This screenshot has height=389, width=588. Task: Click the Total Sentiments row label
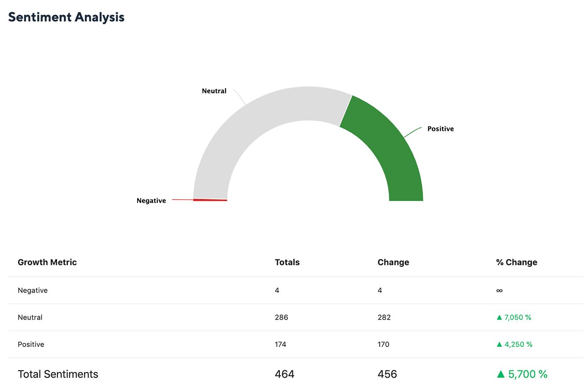58,374
